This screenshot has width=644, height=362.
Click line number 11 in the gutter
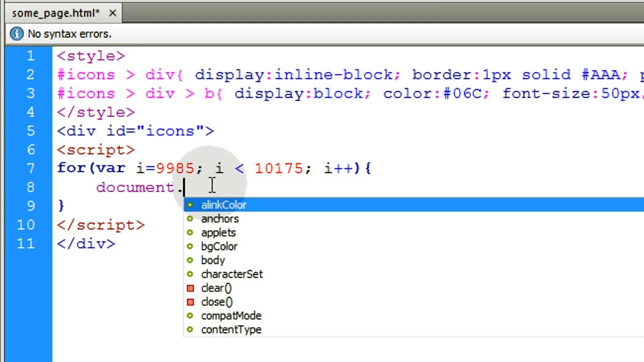coord(26,244)
